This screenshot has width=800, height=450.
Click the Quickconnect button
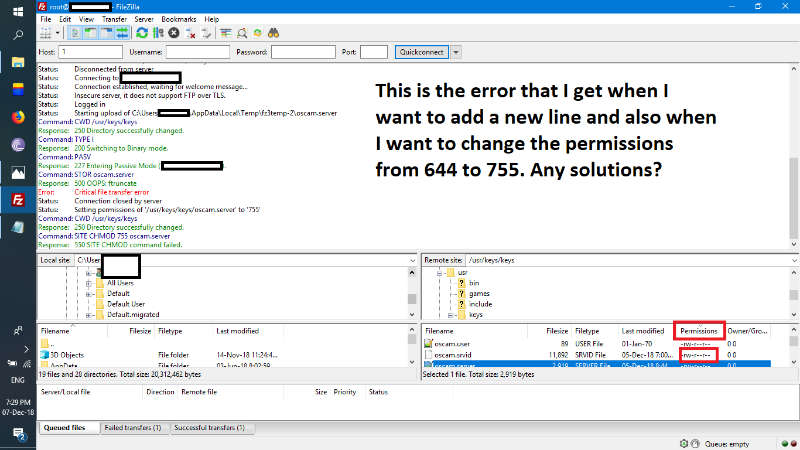pos(421,52)
